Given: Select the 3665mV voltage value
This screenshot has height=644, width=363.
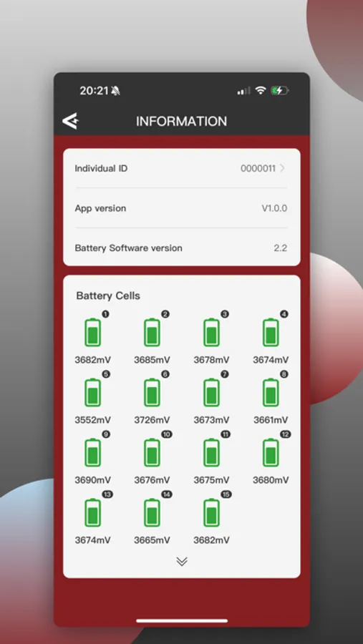Looking at the screenshot, I should pyautogui.click(x=152, y=540).
